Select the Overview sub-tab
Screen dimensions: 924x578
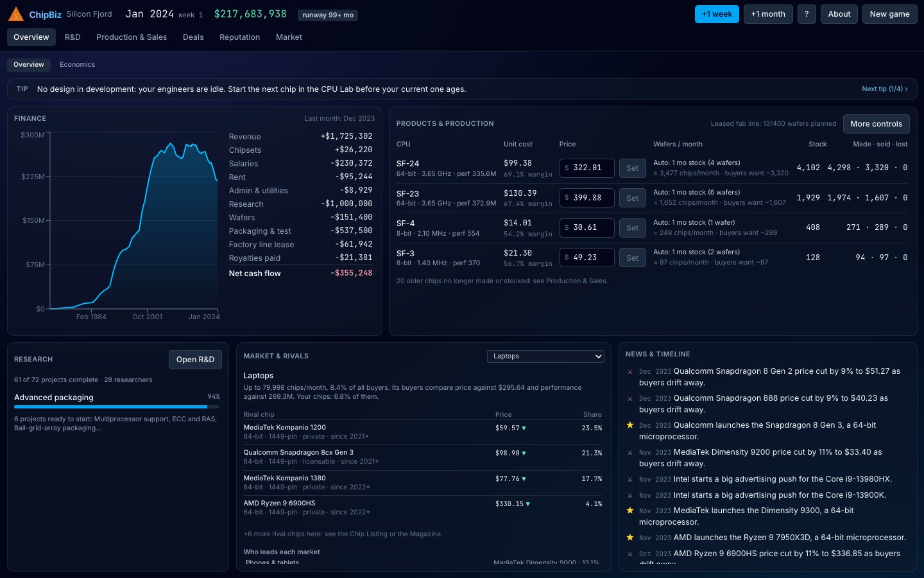pos(29,65)
